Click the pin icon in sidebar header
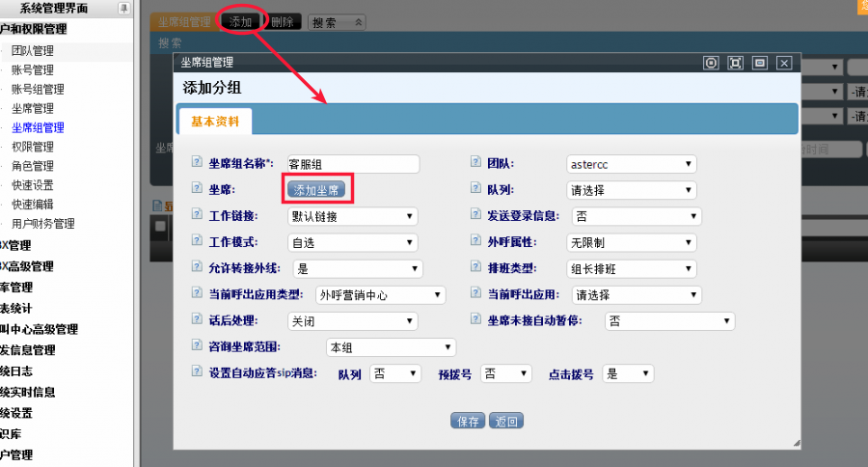 tap(123, 8)
